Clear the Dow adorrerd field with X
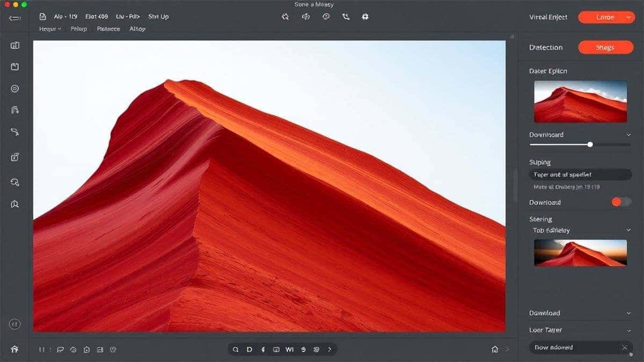644x362 pixels. [624, 348]
